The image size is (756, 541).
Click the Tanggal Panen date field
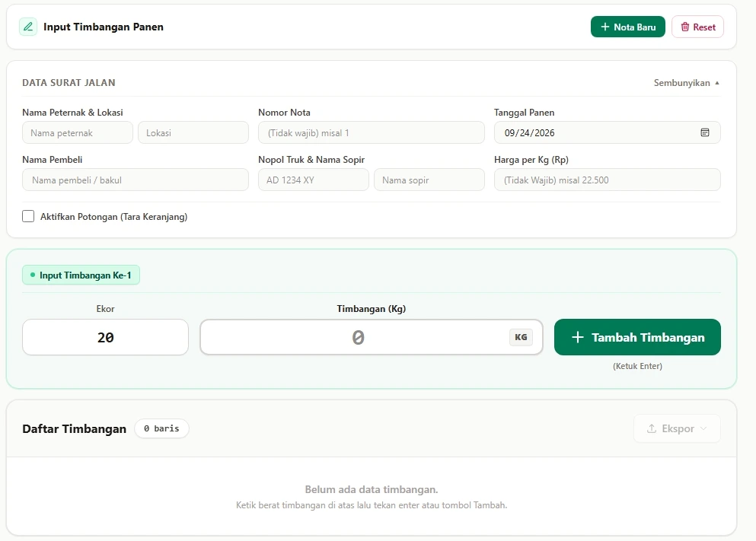[607, 132]
